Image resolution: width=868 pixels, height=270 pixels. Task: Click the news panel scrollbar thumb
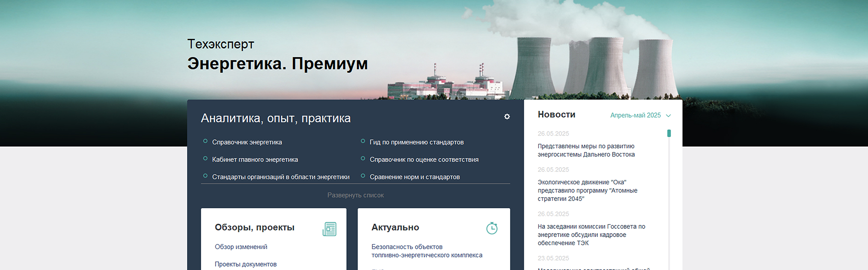pyautogui.click(x=669, y=133)
